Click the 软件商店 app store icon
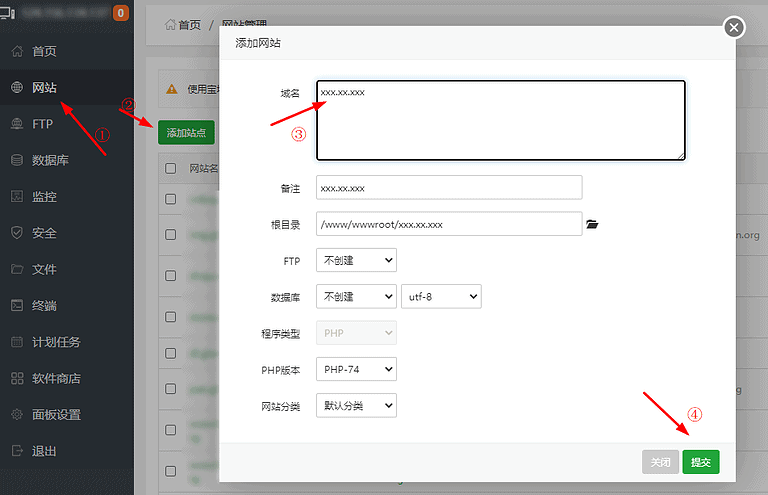The image size is (768, 495). [17, 378]
